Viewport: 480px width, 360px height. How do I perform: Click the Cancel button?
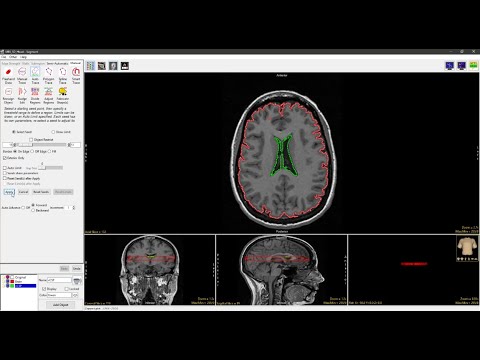23,192
